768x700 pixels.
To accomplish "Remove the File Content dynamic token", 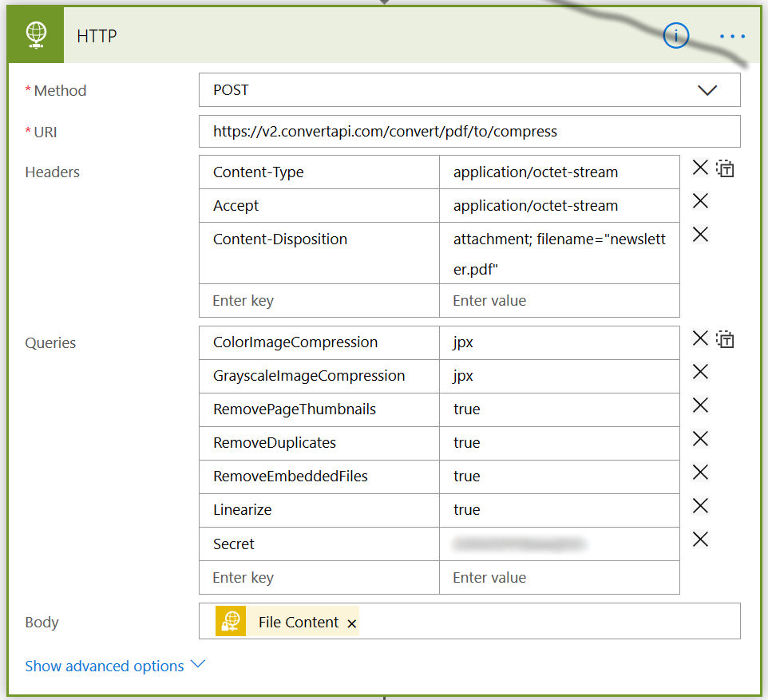I will (x=351, y=623).
